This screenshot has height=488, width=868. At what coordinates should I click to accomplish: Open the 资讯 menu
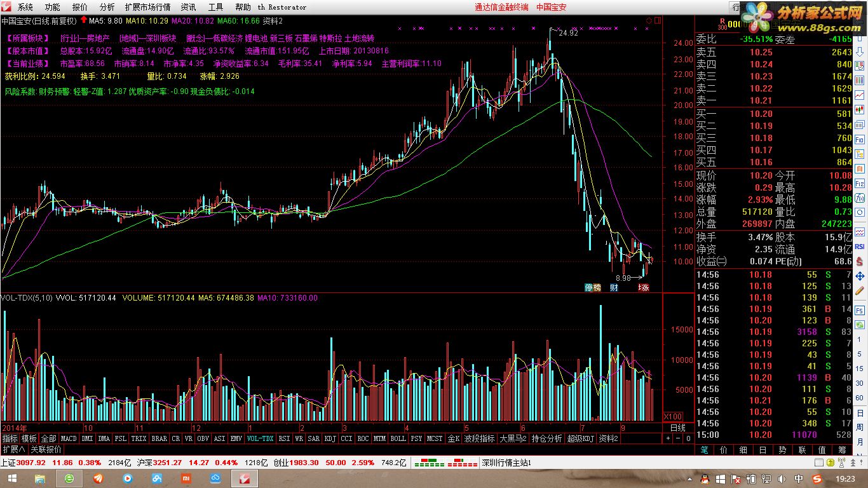188,7
